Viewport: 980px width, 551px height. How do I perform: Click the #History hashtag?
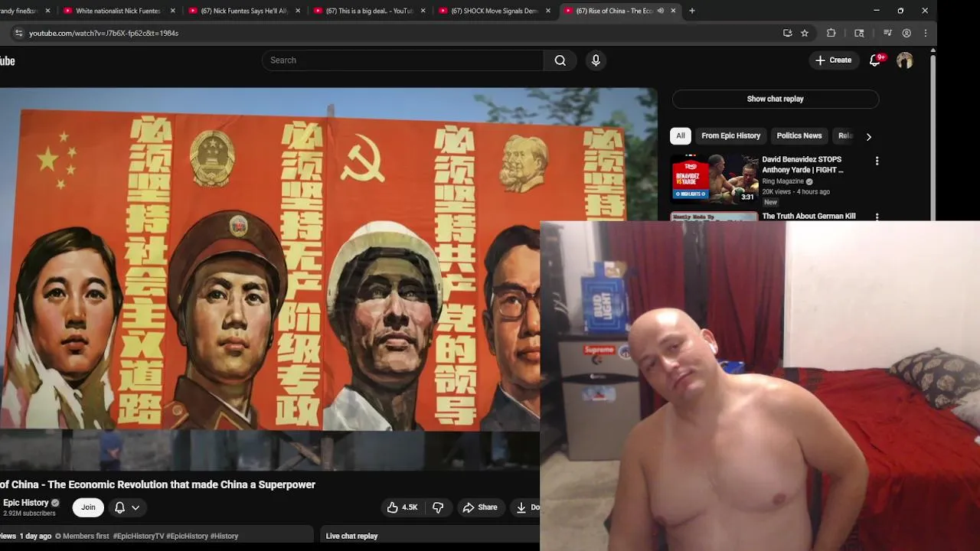(224, 536)
